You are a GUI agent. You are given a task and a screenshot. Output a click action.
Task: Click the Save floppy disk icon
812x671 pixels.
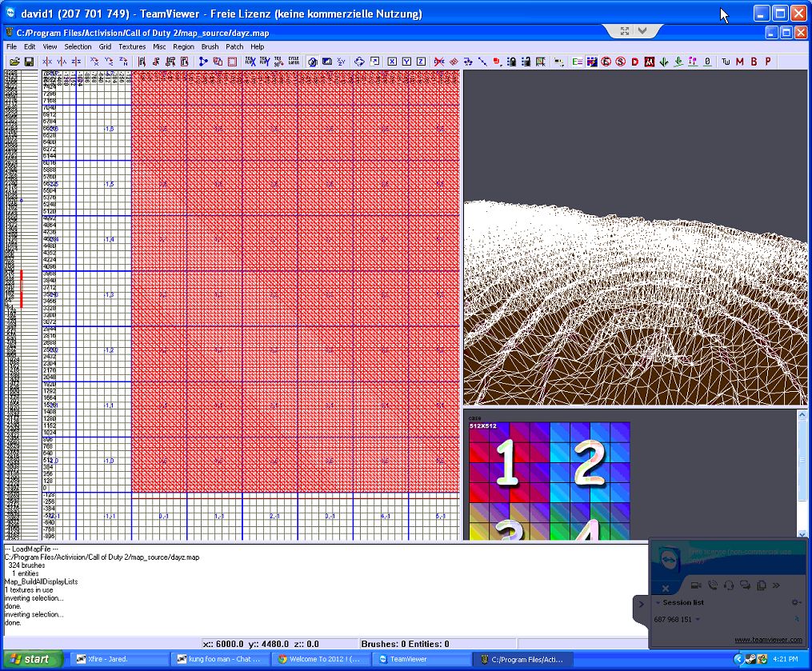point(29,62)
